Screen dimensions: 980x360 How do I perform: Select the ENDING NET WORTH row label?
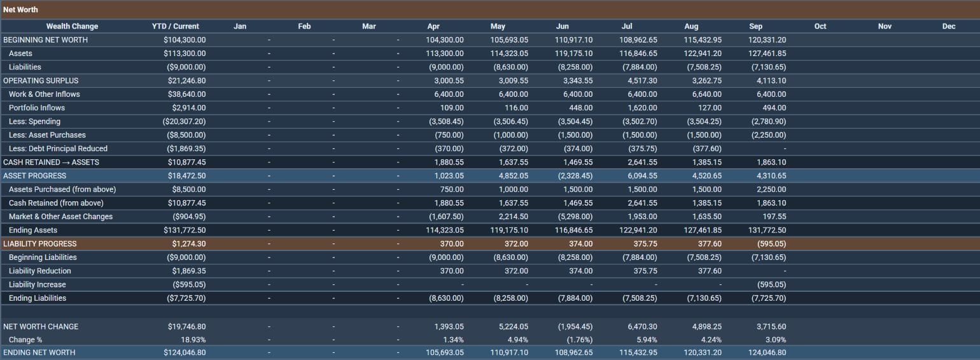point(39,352)
